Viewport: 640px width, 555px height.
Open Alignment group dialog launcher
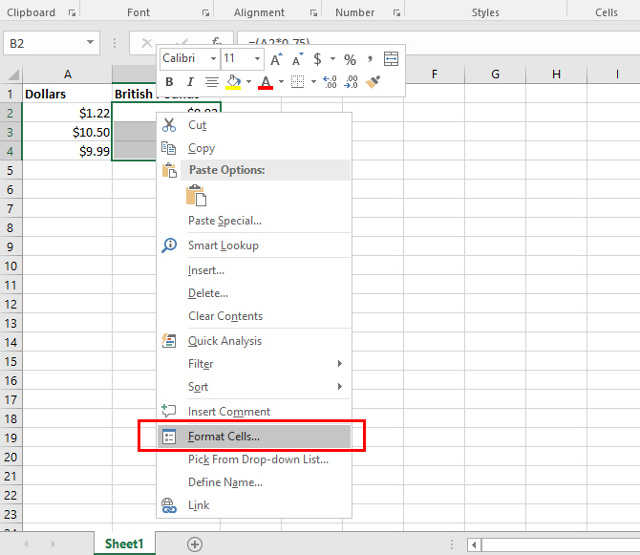(313, 13)
